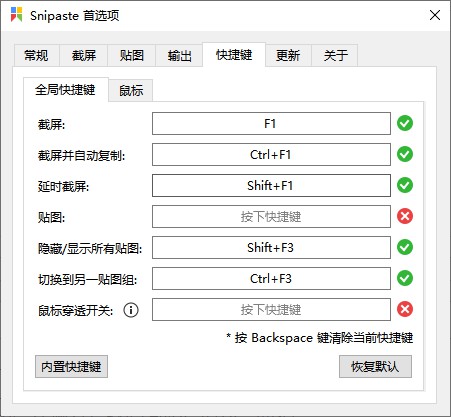Click the 延时截屏: label

63,186
